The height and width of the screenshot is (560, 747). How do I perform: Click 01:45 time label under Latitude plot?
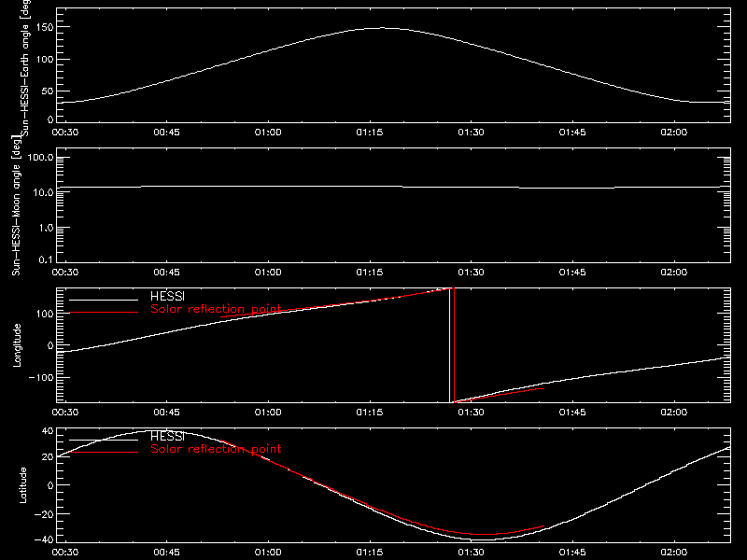[572, 553]
